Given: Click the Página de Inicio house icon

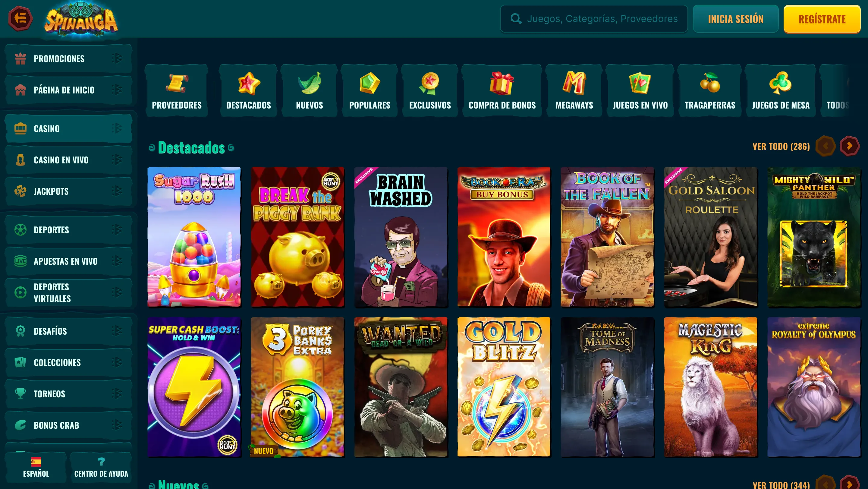Looking at the screenshot, I should [20, 90].
